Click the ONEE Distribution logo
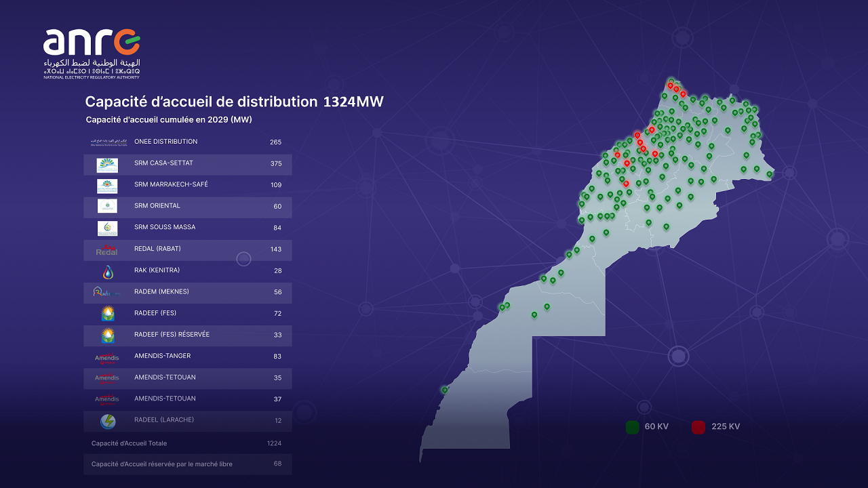The width and height of the screenshot is (868, 488). [107, 142]
